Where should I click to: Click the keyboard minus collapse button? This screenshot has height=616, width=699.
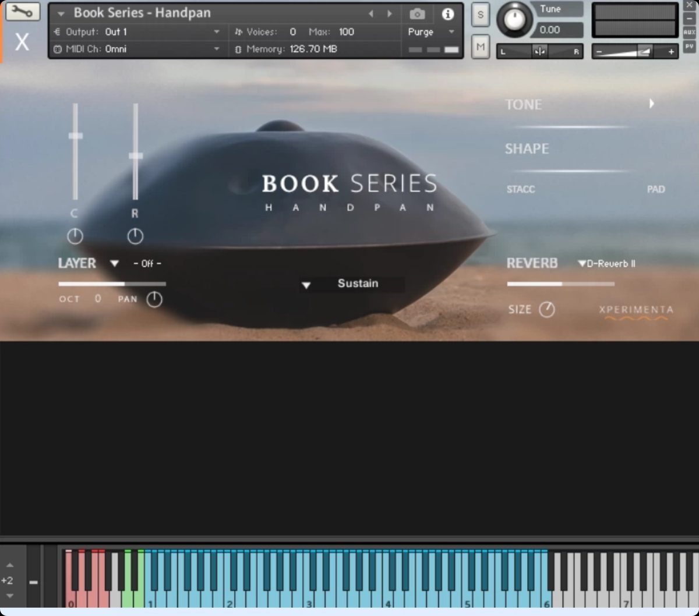coord(34,582)
